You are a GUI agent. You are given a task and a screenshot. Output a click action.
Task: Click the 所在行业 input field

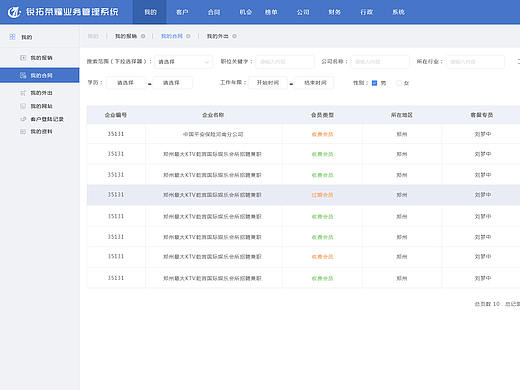tap(475, 62)
